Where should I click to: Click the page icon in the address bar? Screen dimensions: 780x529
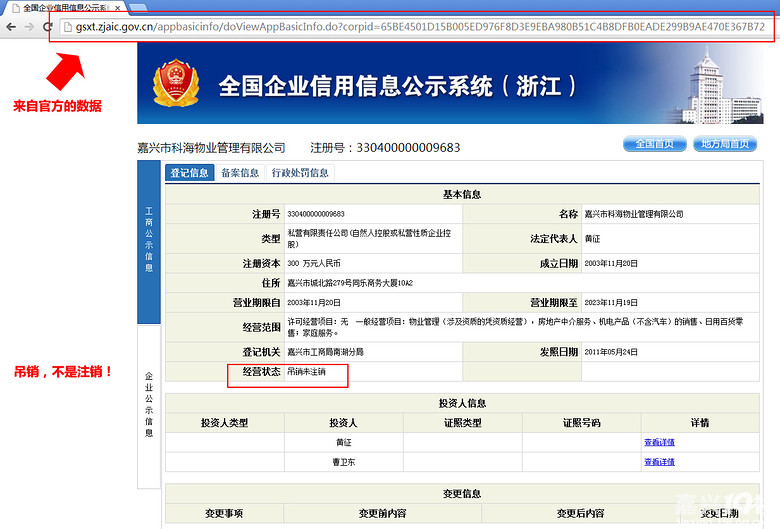coord(68,26)
